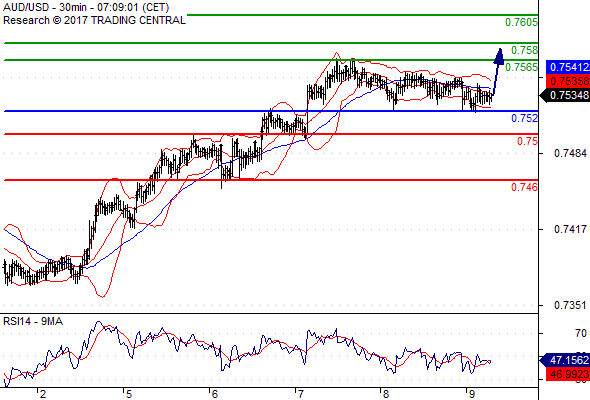Select the date axis label '8'

(x=386, y=394)
